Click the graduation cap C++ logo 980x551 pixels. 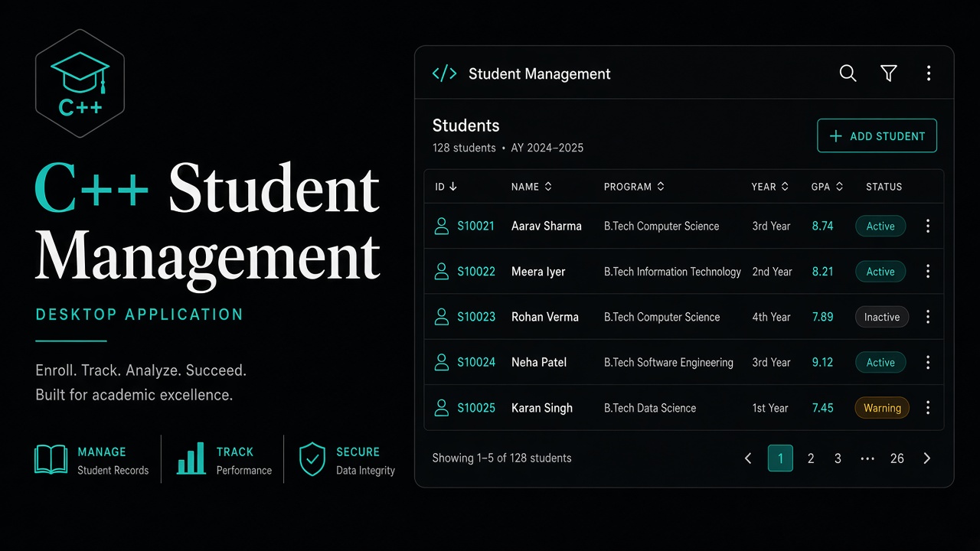coord(80,82)
